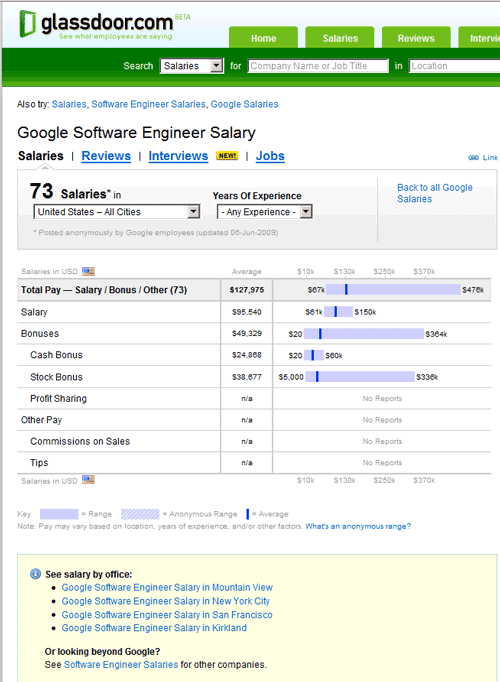500x682 pixels.
Task: Click the $38,677 stock bonus average
Action: [247, 377]
